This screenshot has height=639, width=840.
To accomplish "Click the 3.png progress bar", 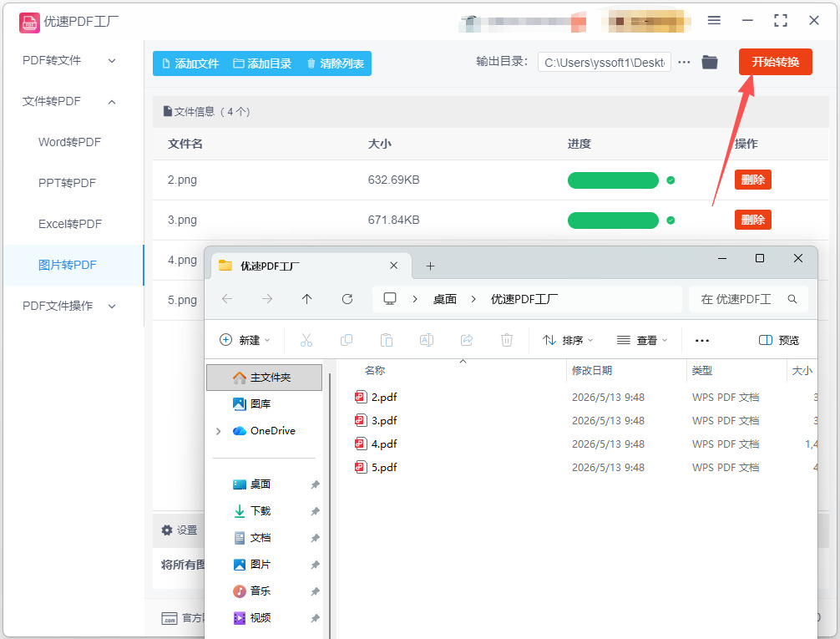I will (x=613, y=221).
